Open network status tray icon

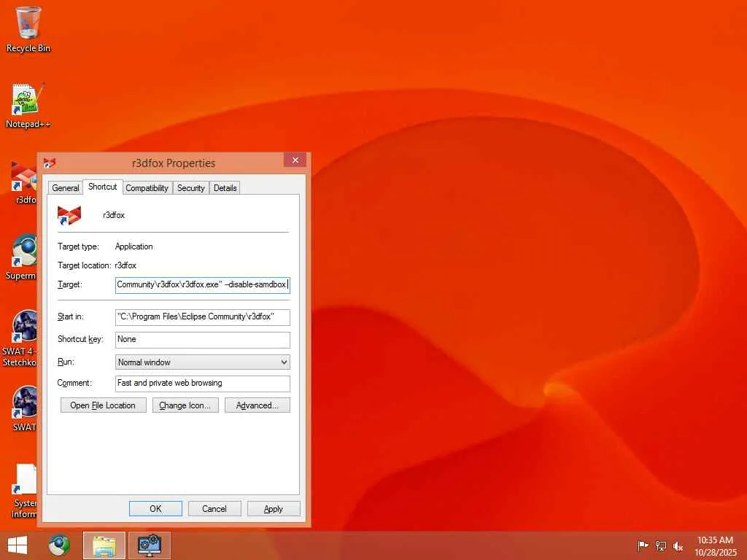tap(661, 545)
